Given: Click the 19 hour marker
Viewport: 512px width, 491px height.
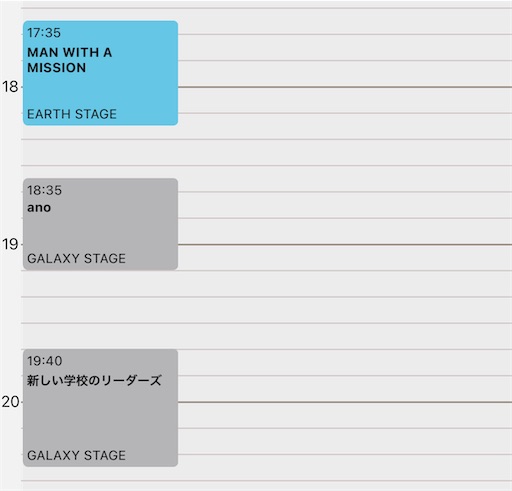Looking at the screenshot, I should pos(10,245).
